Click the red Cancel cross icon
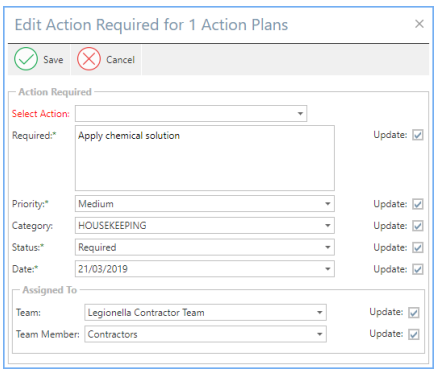 pyautogui.click(x=89, y=59)
